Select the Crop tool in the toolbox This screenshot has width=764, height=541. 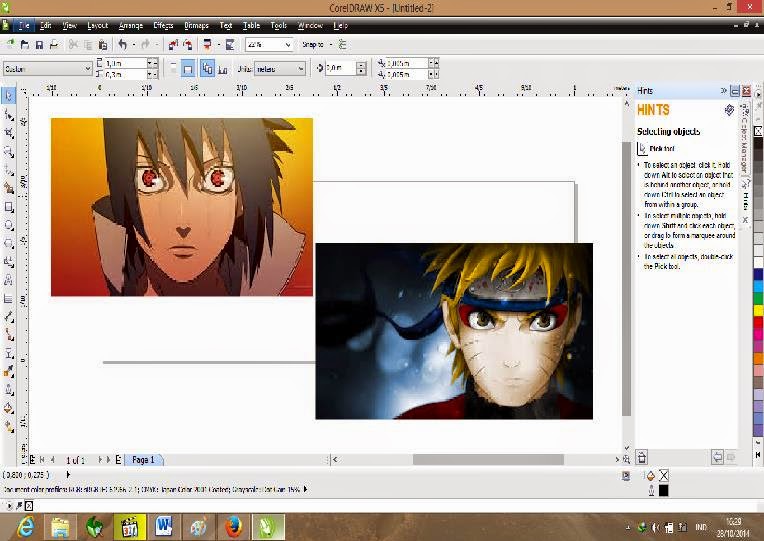point(8,133)
